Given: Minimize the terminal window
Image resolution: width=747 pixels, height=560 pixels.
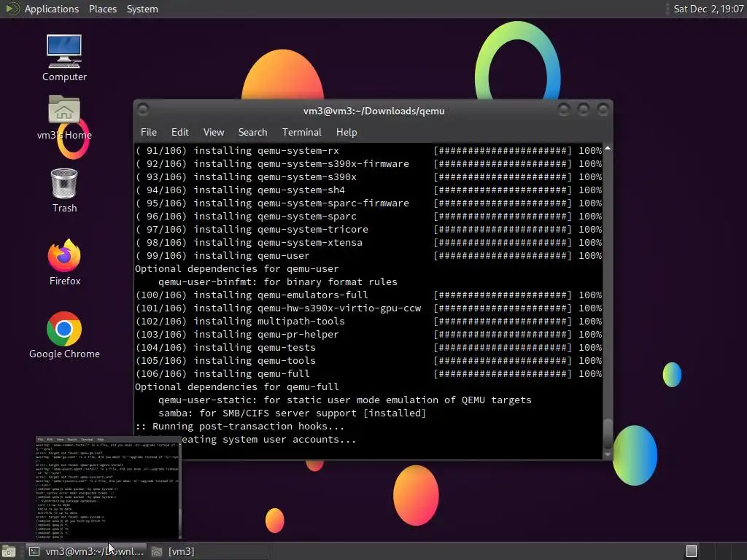Looking at the screenshot, I should 564,110.
